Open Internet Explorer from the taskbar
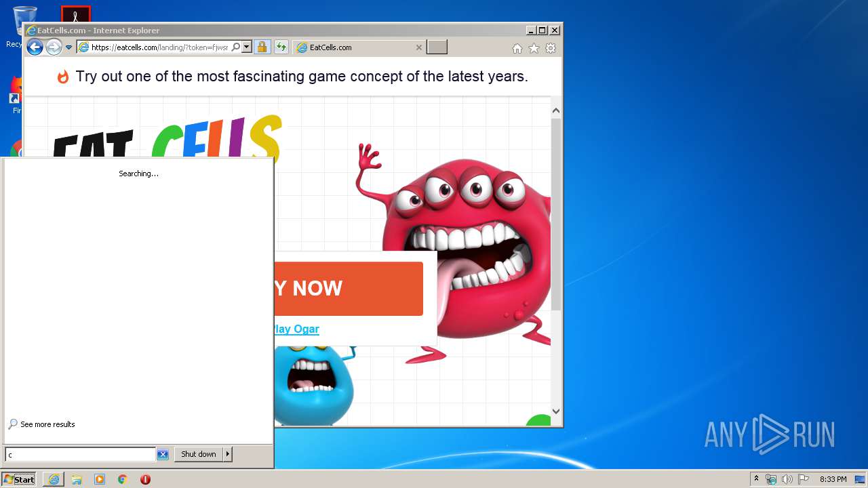This screenshot has height=488, width=868. click(54, 479)
